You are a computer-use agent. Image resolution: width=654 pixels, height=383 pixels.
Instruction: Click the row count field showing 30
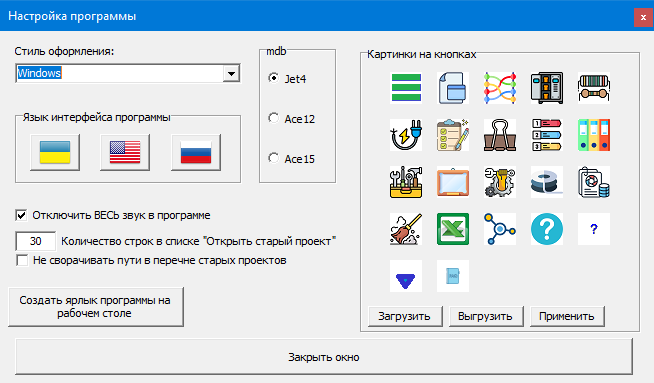(x=35, y=241)
